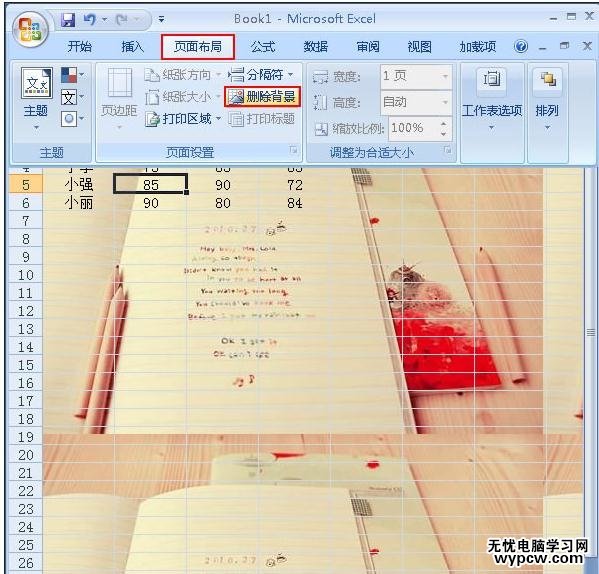
Task: Select cell with name 小丽
Action: (78, 203)
